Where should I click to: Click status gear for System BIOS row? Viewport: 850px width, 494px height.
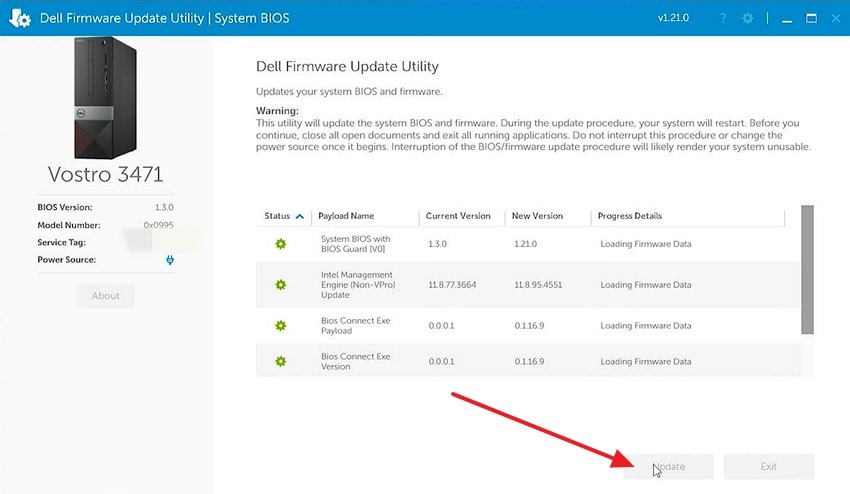280,244
